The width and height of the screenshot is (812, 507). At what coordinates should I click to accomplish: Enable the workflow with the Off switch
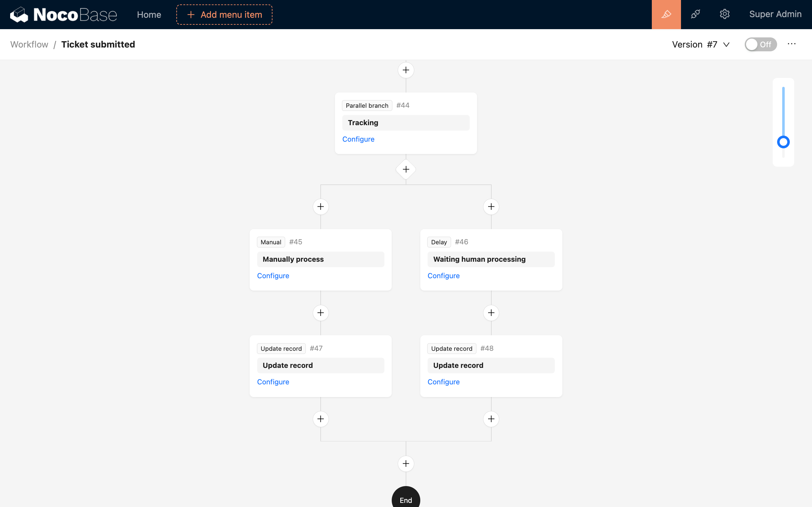coord(761,44)
